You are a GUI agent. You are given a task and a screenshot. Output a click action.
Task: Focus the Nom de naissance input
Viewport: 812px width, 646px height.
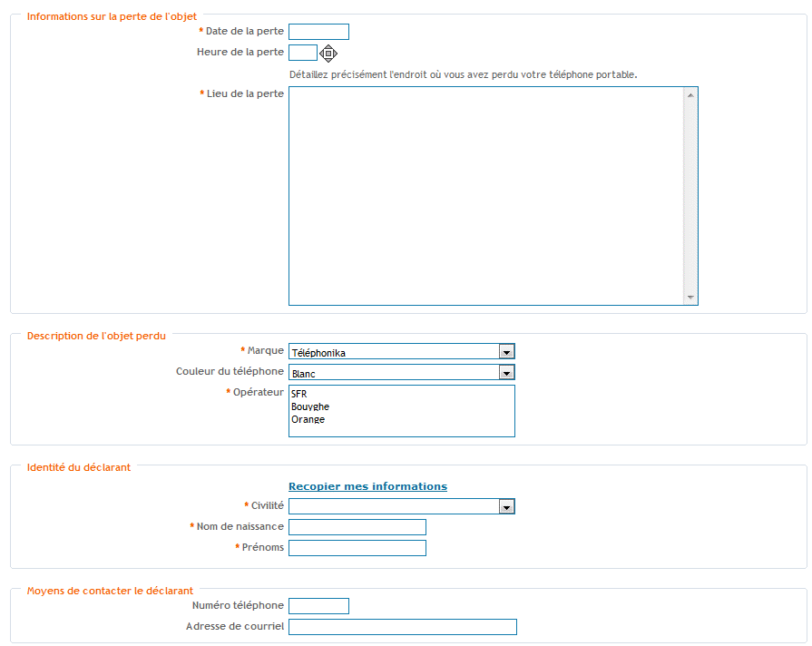(357, 527)
